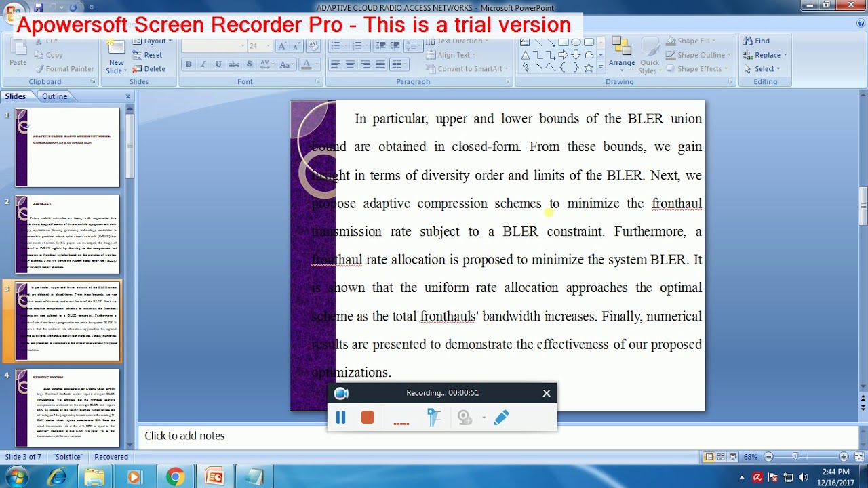Close the recording toolbar
This screenshot has width=868, height=488.
click(x=547, y=393)
